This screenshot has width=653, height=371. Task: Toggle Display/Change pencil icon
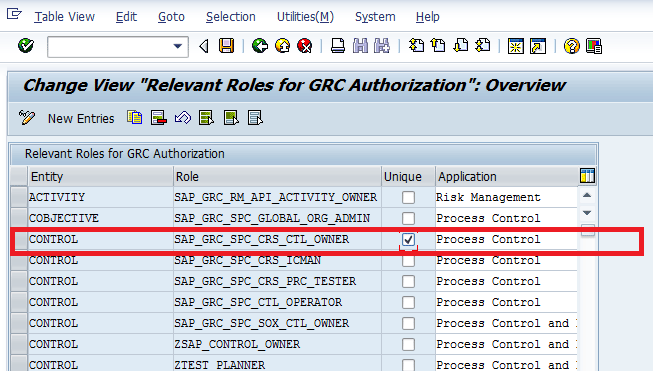[27, 118]
